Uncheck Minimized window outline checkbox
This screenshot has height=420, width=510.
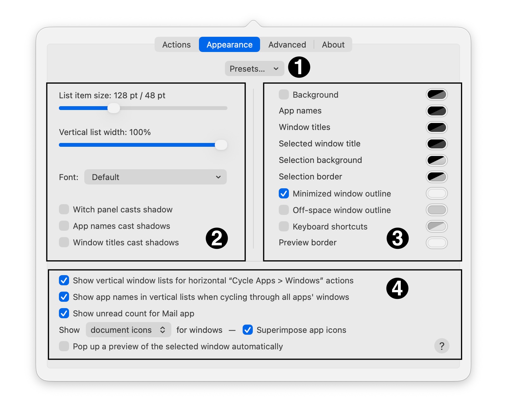(x=284, y=193)
